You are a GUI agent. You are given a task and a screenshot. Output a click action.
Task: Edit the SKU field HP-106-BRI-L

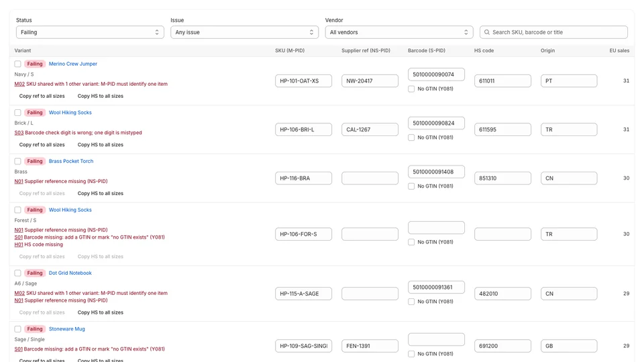(303, 129)
